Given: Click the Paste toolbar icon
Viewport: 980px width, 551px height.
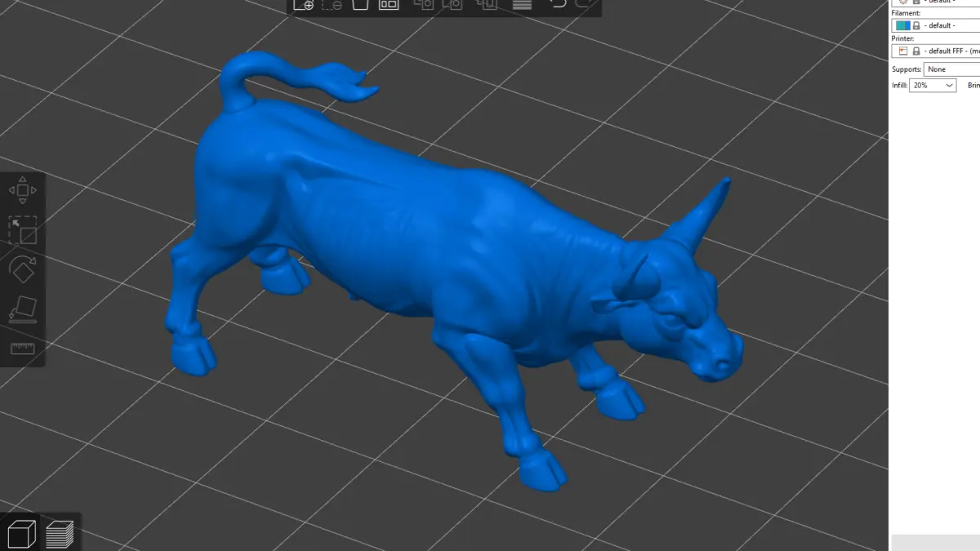Looking at the screenshot, I should pos(452,4).
